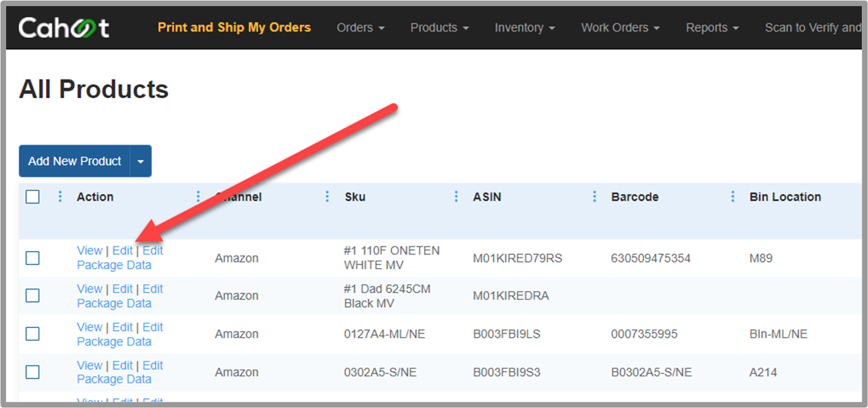Select Sku cell #1 110F ONETEN WHITE MV
Viewport: 868px width, 408px height.
pos(392,258)
